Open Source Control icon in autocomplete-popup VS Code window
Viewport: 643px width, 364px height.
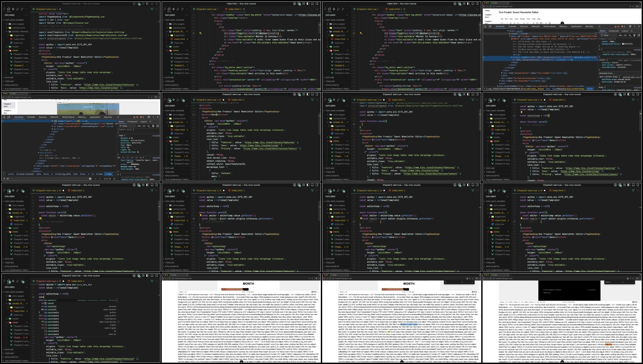22,281
